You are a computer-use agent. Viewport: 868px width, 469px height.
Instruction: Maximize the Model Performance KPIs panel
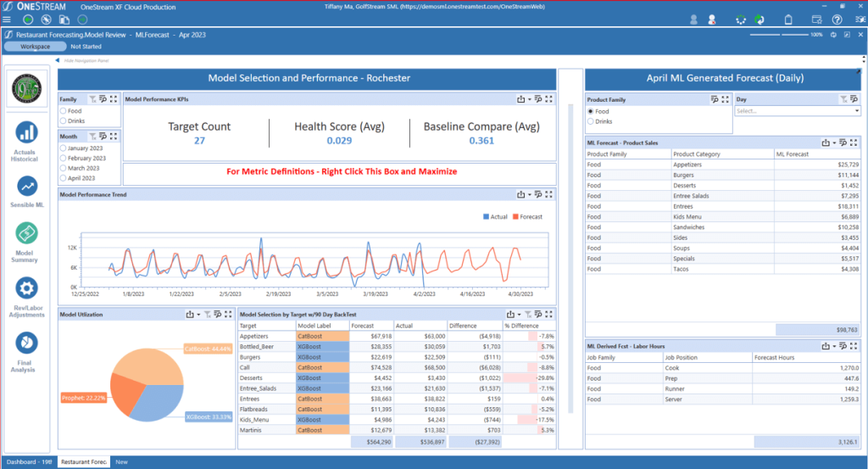[x=548, y=99]
